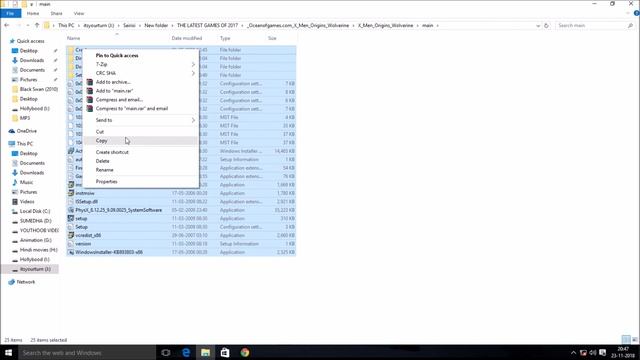Click the Up one level arrow
This screenshot has width=640, height=360.
(37, 25)
